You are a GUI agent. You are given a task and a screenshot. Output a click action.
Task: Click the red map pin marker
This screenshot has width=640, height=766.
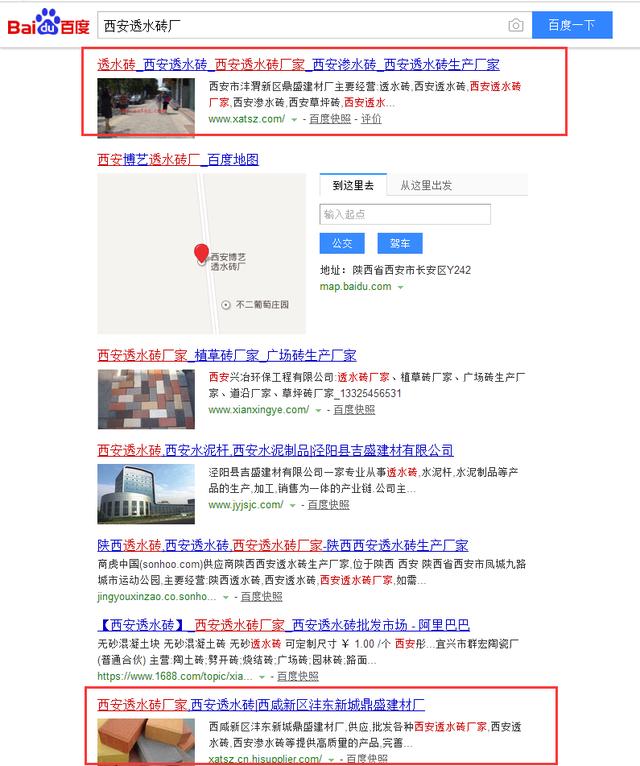pos(201,253)
